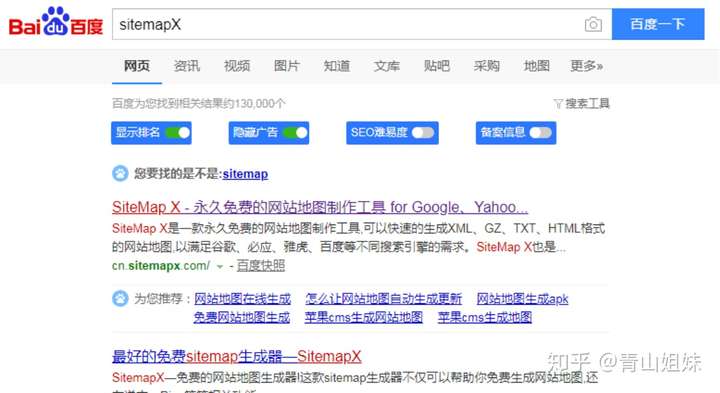Click paw icon beside 为您推荐
This screenshot has width=720, height=393.
click(120, 298)
